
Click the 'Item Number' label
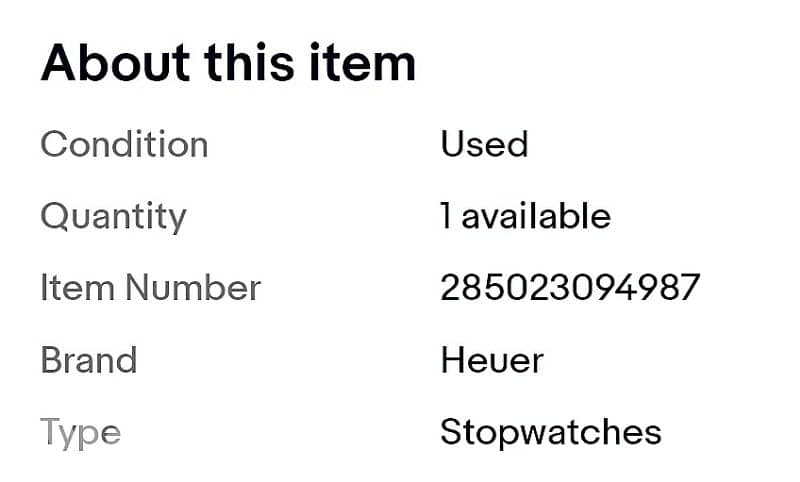pyautogui.click(x=150, y=288)
